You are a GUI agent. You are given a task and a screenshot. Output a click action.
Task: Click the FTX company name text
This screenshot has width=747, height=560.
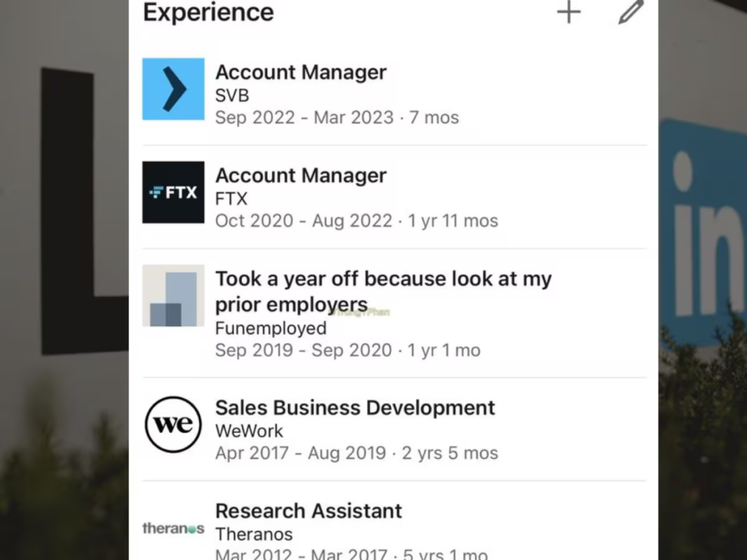tap(231, 199)
